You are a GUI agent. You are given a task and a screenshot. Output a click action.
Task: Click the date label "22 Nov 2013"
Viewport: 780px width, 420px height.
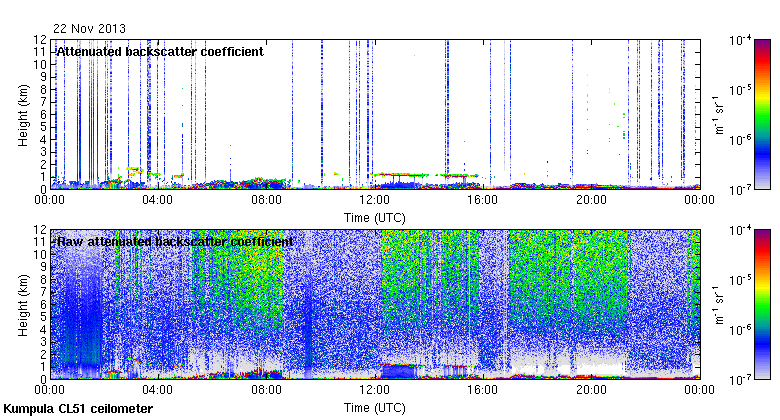[90, 29]
